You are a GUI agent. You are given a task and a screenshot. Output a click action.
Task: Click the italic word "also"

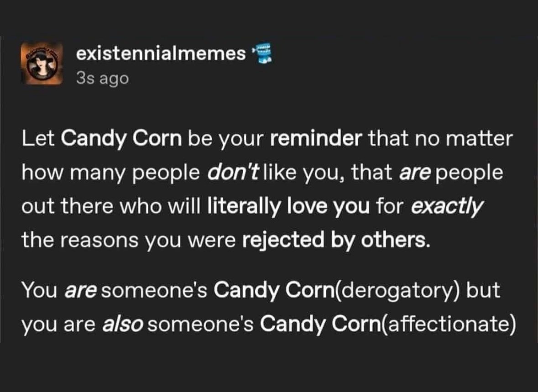pos(122,325)
